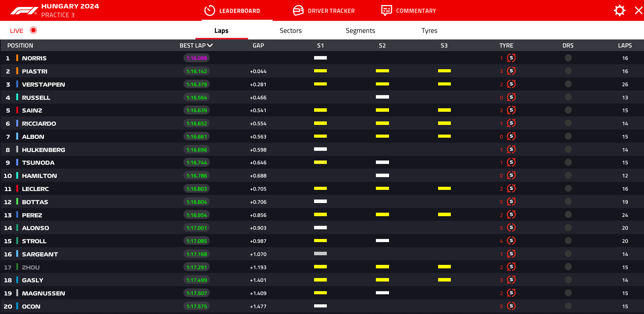Click Sainz's DRS indicator dot
The width and height of the screenshot is (644, 314).
(x=568, y=110)
